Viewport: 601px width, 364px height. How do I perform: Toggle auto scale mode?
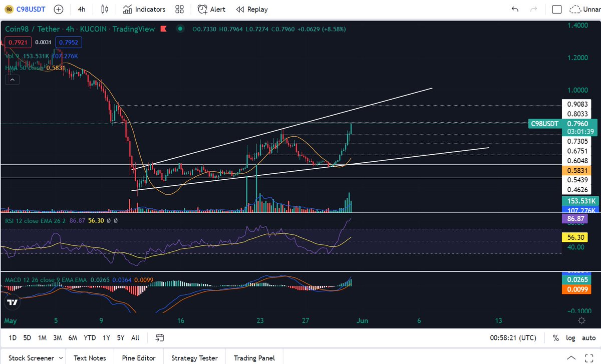point(588,338)
